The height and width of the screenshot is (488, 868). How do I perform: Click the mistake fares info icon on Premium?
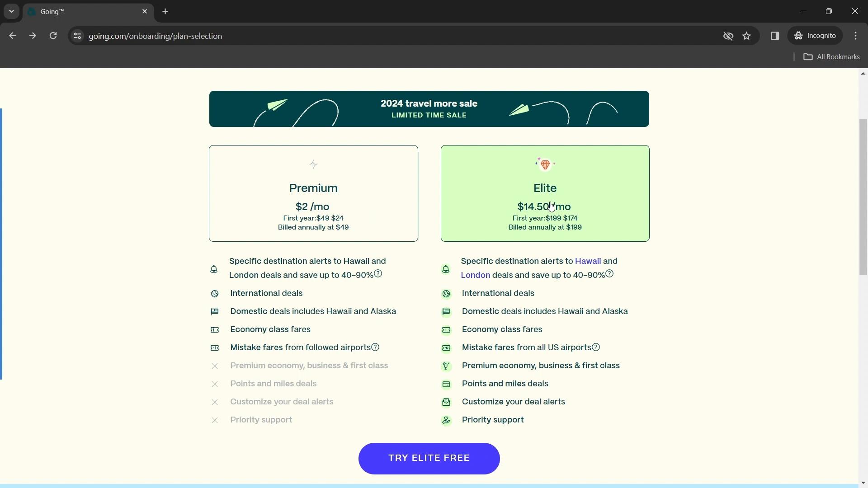376,347
